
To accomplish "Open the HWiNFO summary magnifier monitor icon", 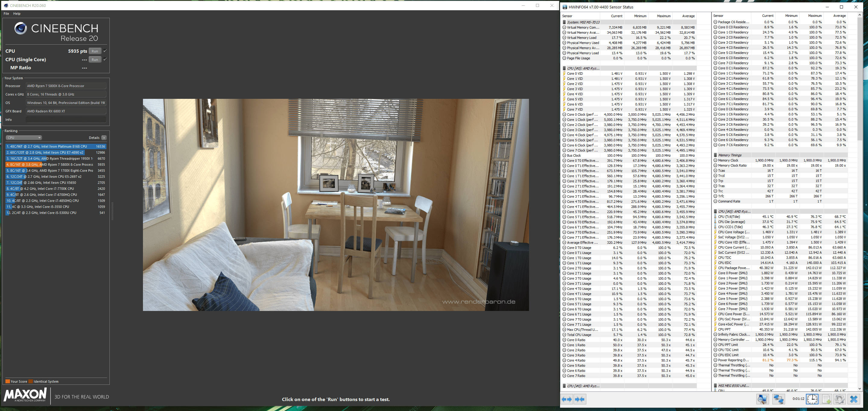I will pyautogui.click(x=762, y=399).
